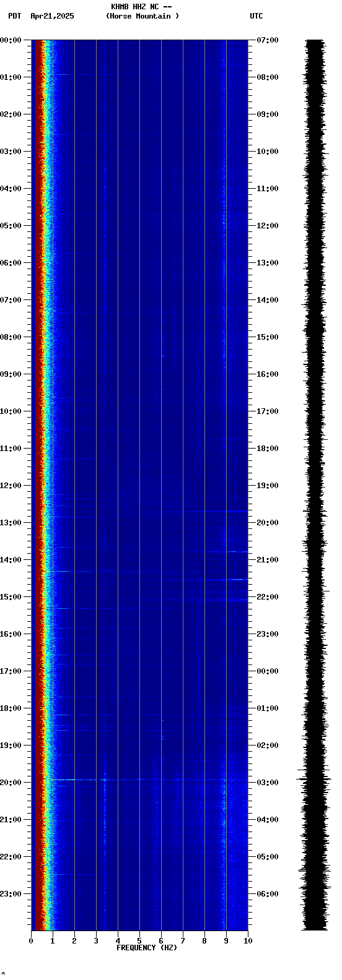Click the 00:00 PDT time label
The image size is (342, 980).
(x=11, y=40)
